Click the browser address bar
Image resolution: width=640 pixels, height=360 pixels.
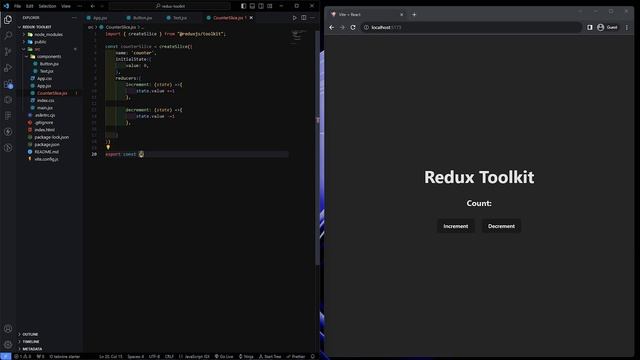pyautogui.click(x=471, y=27)
